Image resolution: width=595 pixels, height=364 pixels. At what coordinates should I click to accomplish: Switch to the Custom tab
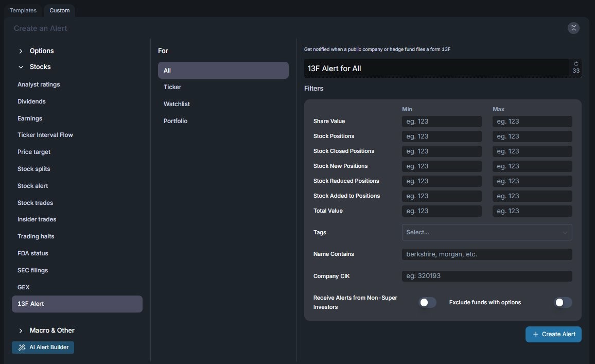(x=60, y=10)
